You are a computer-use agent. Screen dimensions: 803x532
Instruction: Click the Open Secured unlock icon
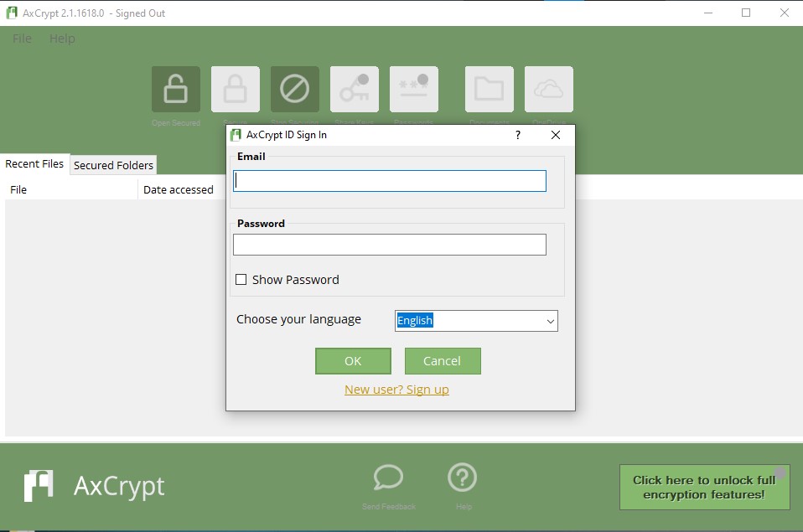[x=176, y=89]
